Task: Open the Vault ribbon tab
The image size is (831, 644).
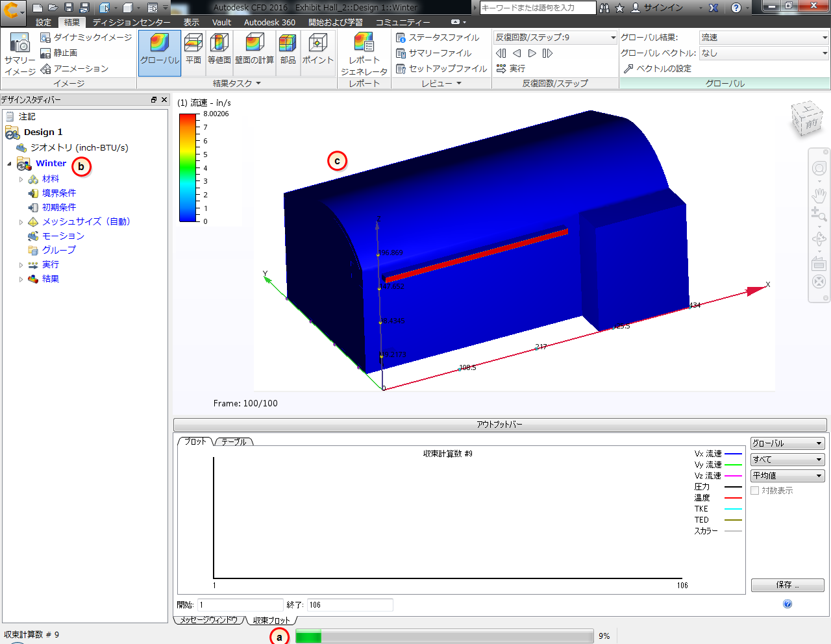Action: click(x=221, y=22)
